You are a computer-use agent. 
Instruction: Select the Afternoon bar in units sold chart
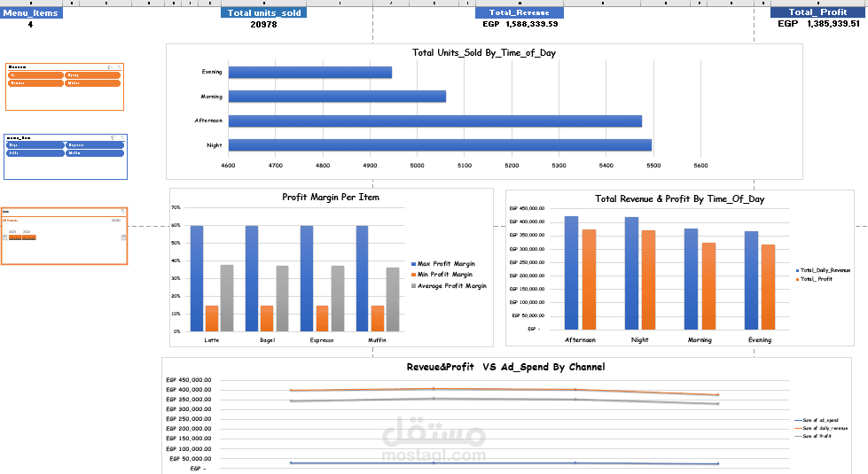(435, 121)
